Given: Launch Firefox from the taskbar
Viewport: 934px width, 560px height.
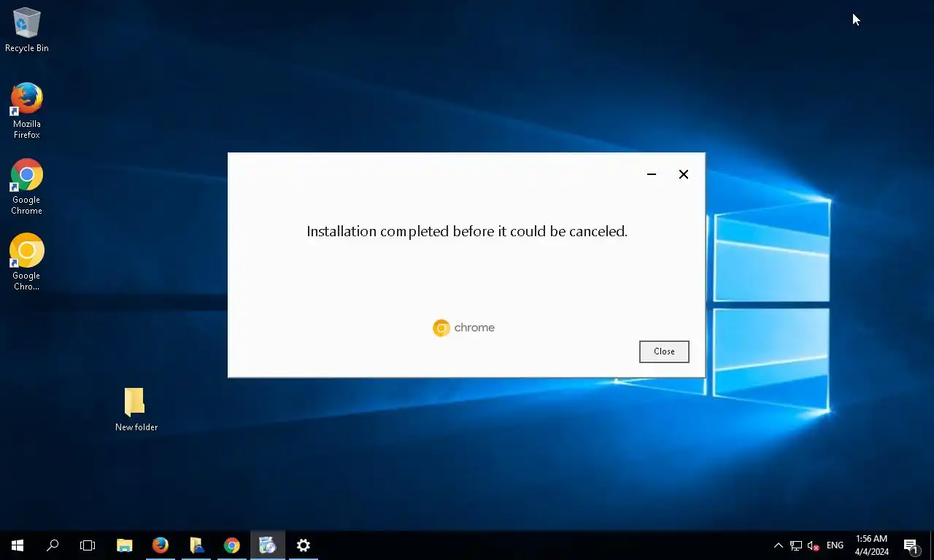Looking at the screenshot, I should (161, 545).
